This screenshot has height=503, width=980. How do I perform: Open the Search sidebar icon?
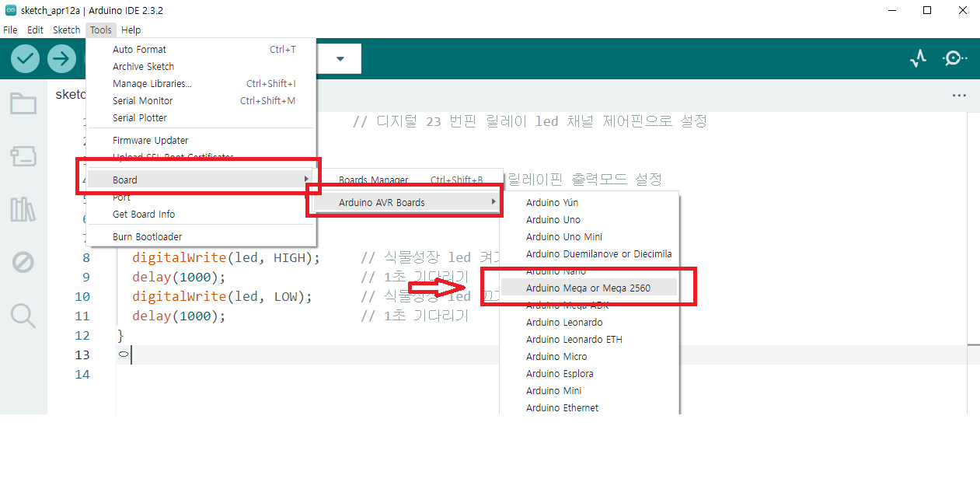coord(23,316)
